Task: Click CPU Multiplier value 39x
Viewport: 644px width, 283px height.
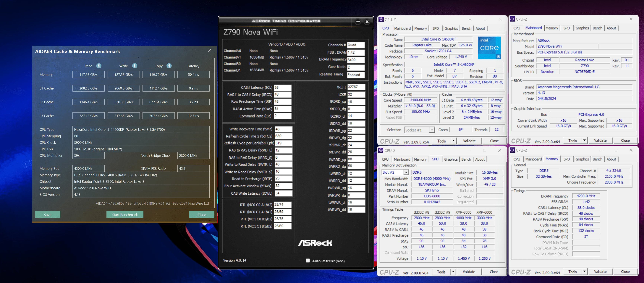Action: coord(88,155)
